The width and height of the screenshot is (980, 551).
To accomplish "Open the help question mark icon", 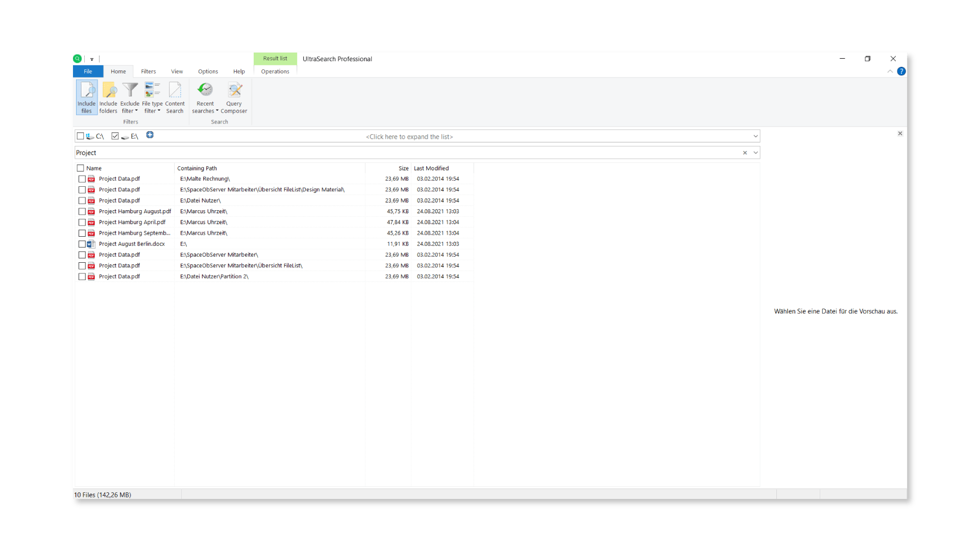I will (x=901, y=71).
